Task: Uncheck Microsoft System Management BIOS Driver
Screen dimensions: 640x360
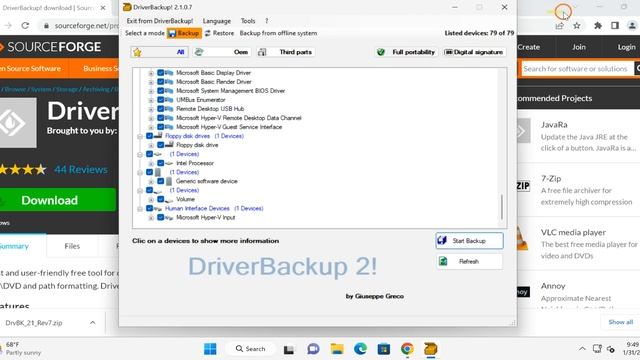Action: (x=160, y=91)
